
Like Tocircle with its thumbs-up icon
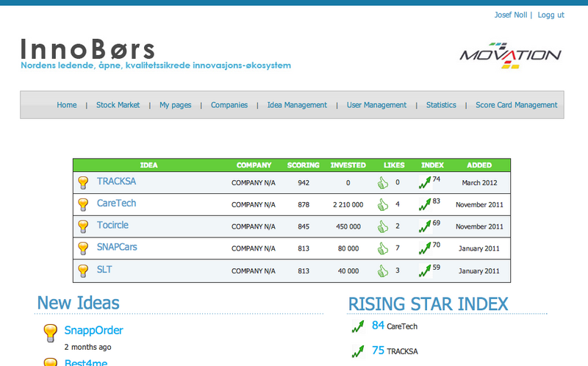[382, 226]
